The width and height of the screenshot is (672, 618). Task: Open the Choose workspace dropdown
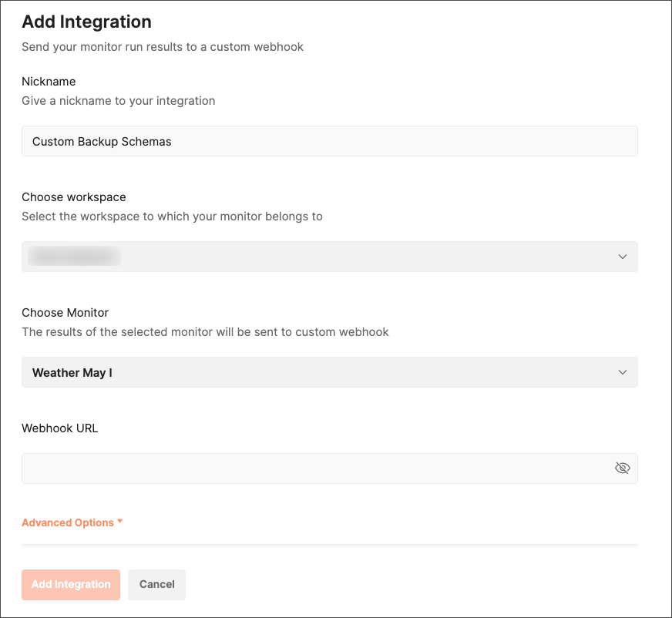tap(329, 257)
